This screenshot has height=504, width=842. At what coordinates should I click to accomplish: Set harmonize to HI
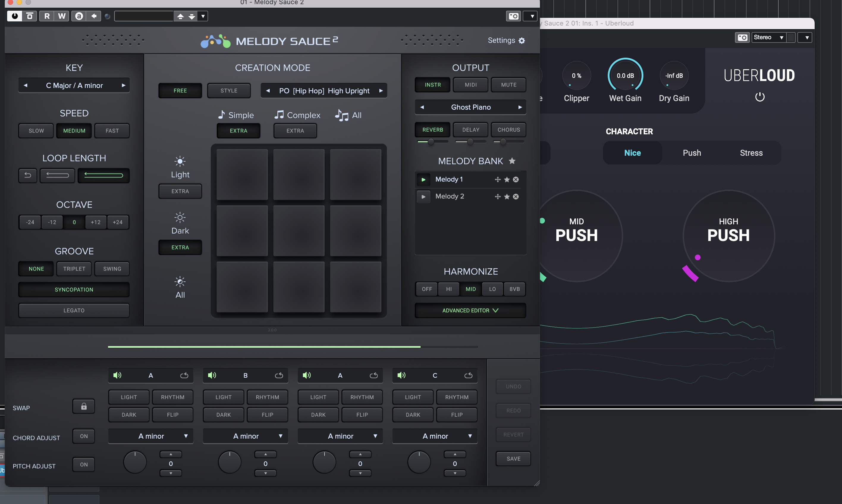point(449,289)
